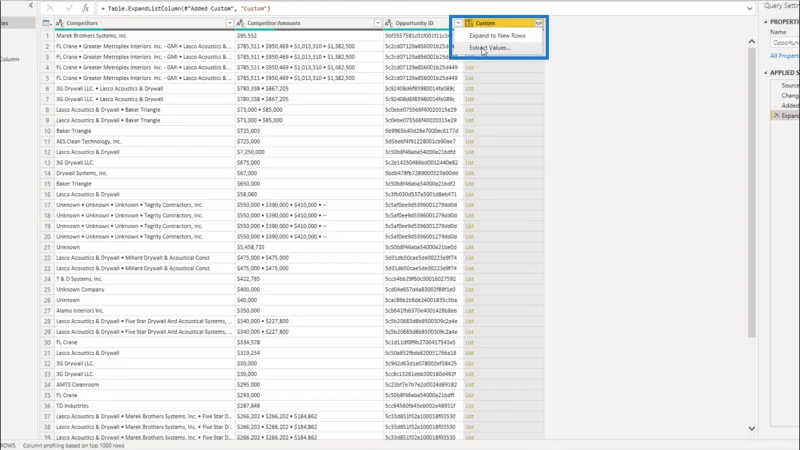Expand the formula bar with down chevron
Screen dimensions: 800x450
[x=749, y=8]
